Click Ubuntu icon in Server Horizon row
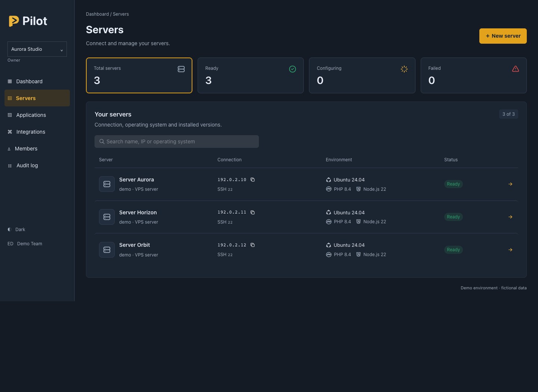The width and height of the screenshot is (538, 392). (x=328, y=212)
